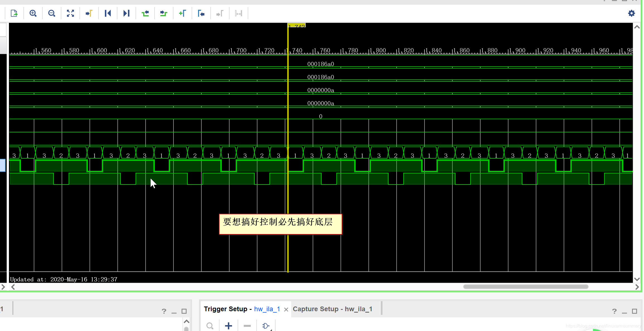Click the yellow cursor marker flag
Image resolution: width=644 pixels, height=331 pixels.
pos(297,26)
